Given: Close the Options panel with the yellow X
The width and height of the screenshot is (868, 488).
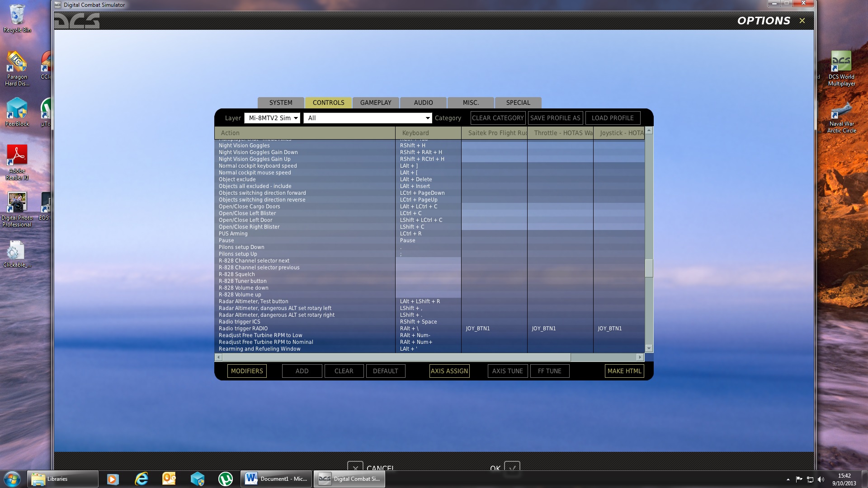Looking at the screenshot, I should [802, 21].
